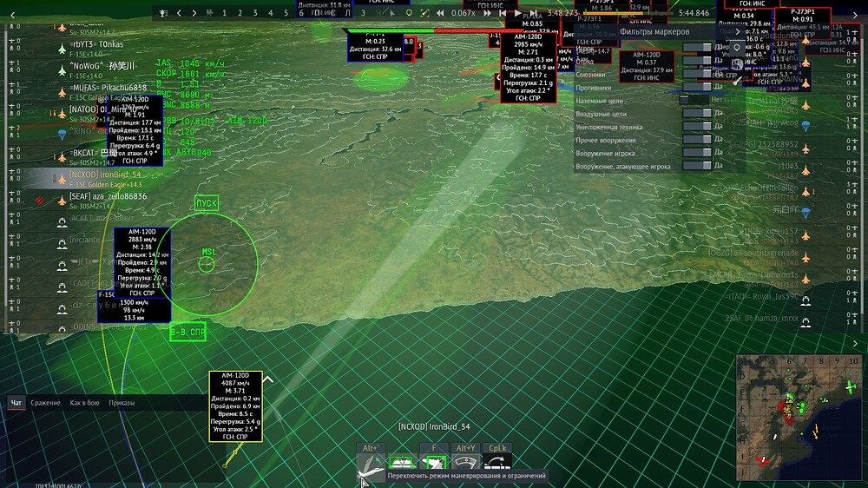The height and width of the screenshot is (488, 868).
Task: Collapse left team list with top-left arrow
Action: point(12,15)
